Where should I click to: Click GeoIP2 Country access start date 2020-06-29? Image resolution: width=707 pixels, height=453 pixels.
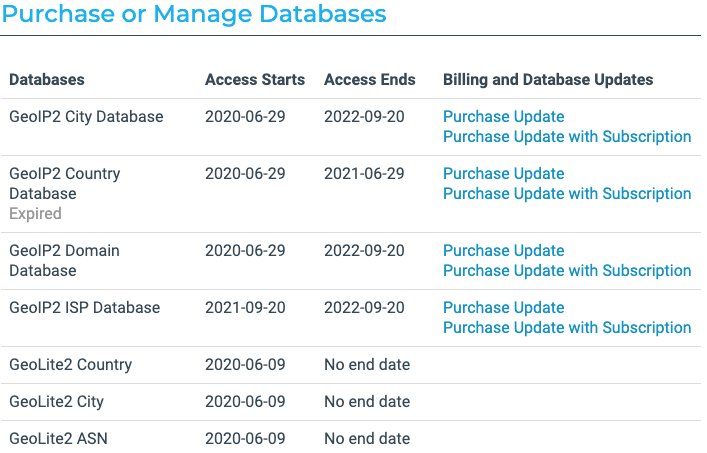245,174
